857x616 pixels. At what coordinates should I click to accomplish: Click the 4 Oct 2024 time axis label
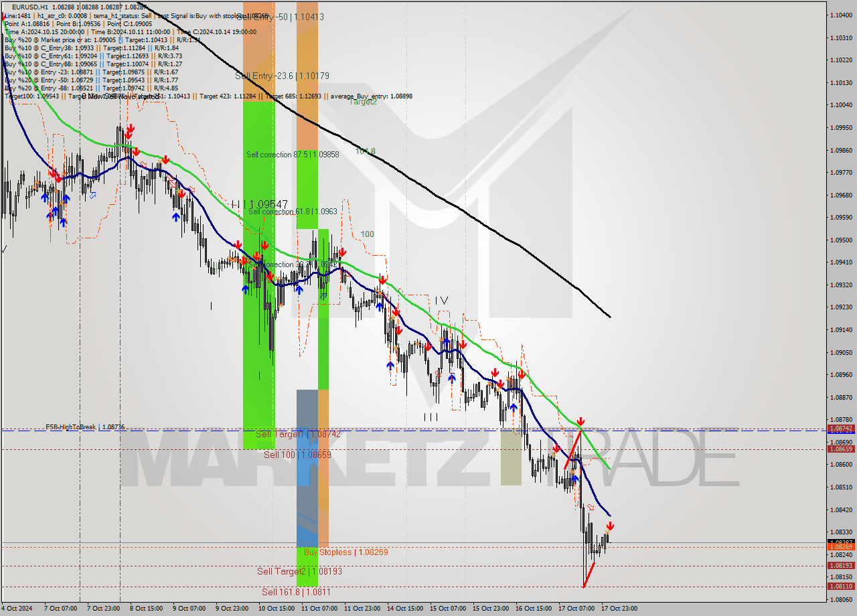point(17,609)
